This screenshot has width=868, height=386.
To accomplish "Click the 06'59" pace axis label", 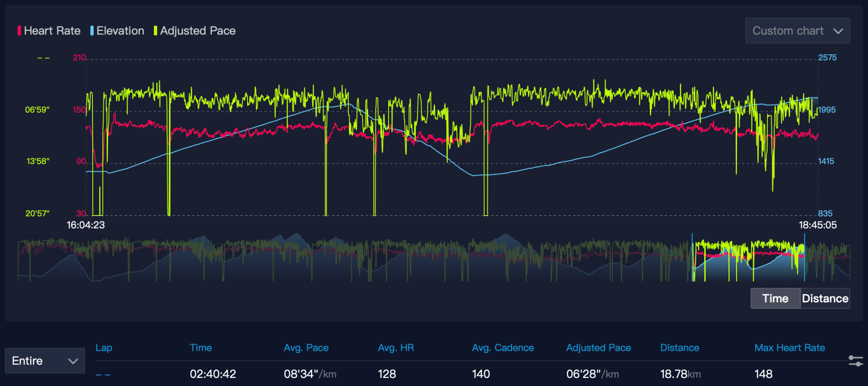I will click(x=37, y=110).
